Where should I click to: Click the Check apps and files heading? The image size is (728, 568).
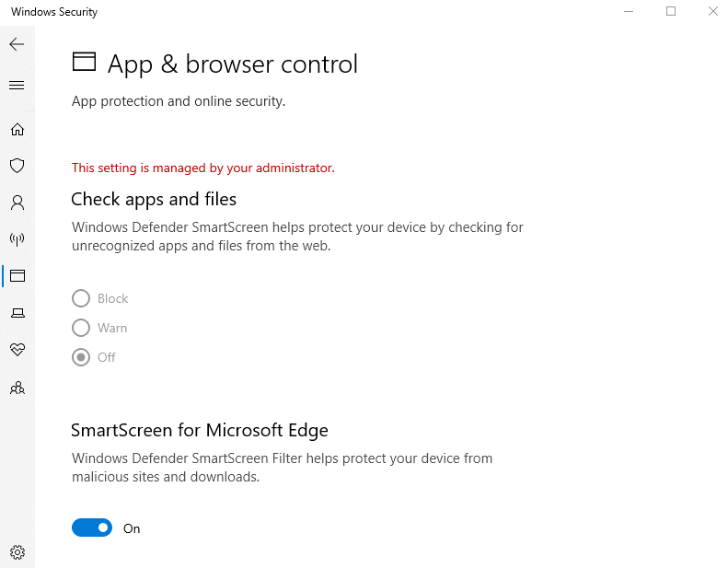(154, 199)
